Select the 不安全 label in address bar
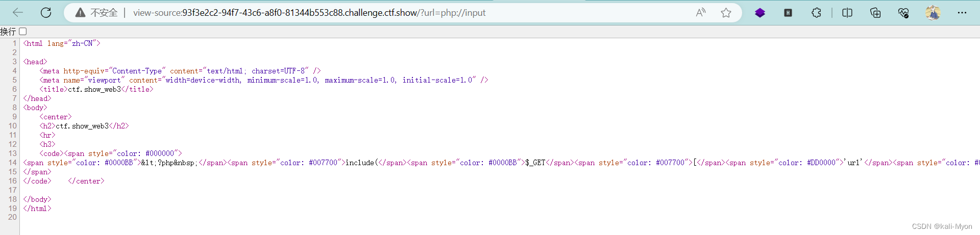The width and height of the screenshot is (980, 235). (x=104, y=13)
